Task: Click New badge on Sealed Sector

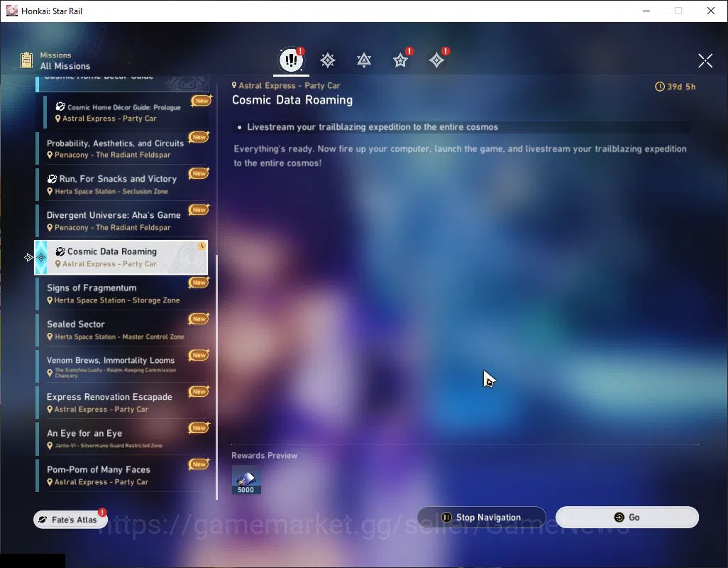Action: click(x=199, y=319)
